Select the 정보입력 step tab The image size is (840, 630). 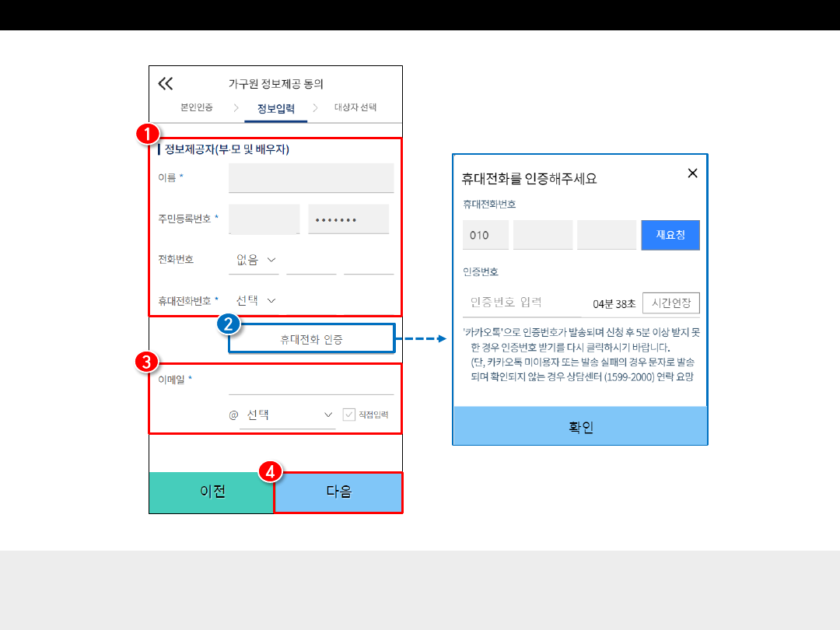[x=276, y=109]
